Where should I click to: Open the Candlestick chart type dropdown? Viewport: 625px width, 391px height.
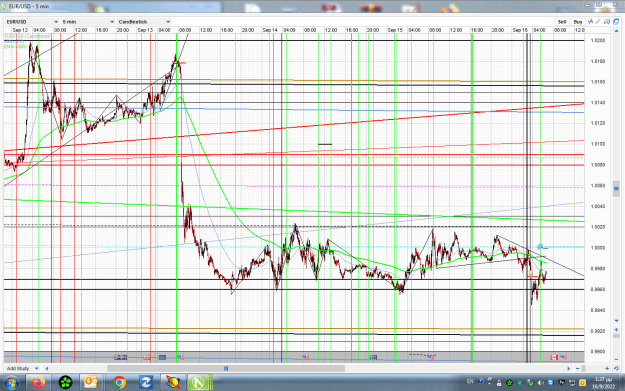144,22
